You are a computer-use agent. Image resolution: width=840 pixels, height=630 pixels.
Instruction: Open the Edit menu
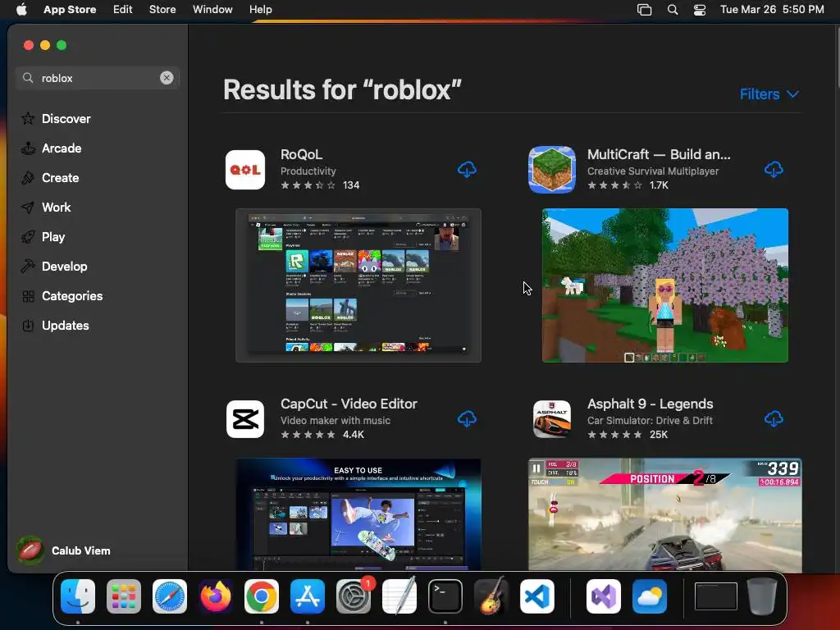pos(123,10)
